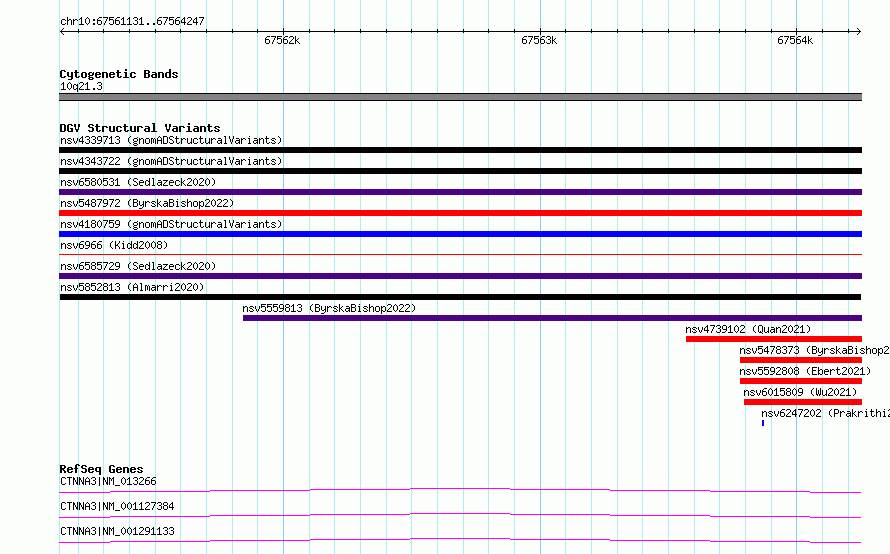Select the magenta line for CTNNA3|NM_001127384

click(460, 515)
